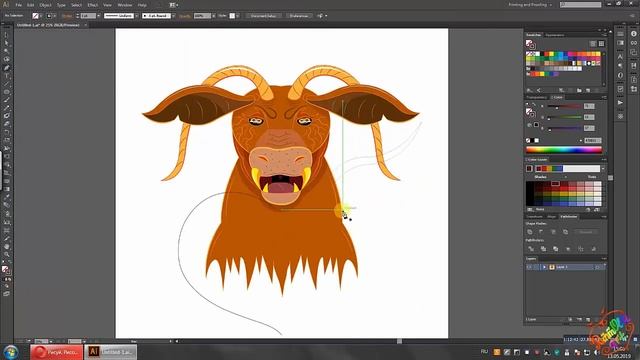Screen dimensions: 640x360
Task: Click the Crop pathfinder icon
Action: coord(568,249)
